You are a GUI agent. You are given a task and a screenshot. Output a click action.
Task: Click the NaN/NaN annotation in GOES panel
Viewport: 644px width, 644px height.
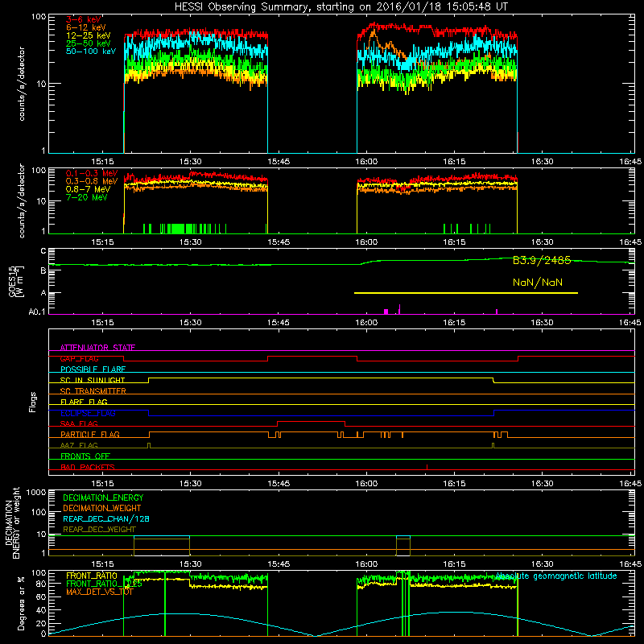click(x=538, y=283)
